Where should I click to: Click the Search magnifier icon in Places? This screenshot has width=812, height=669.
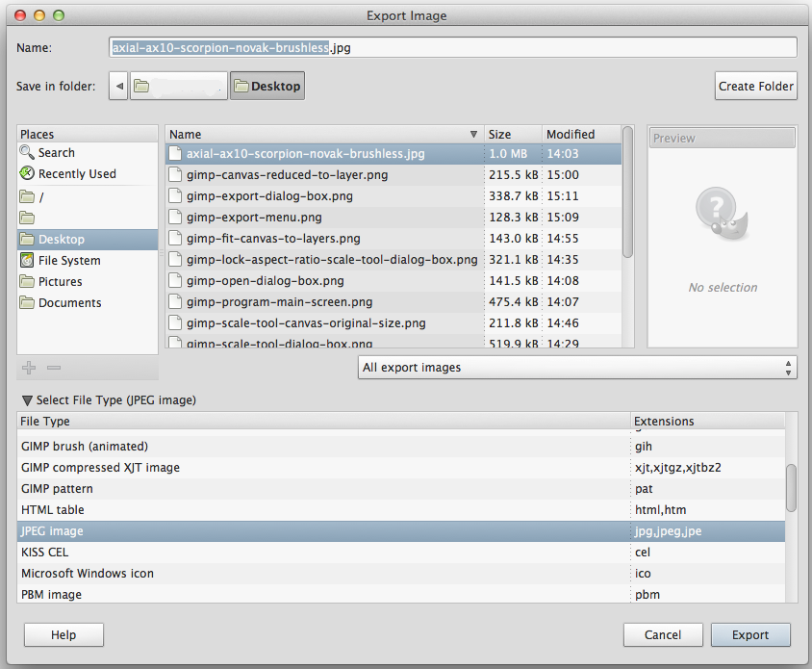click(x=27, y=153)
